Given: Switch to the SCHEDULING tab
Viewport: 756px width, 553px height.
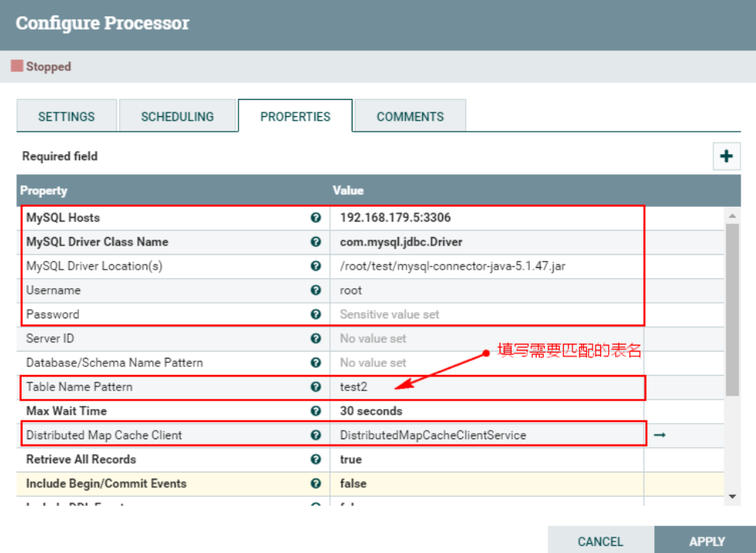Looking at the screenshot, I should [x=177, y=116].
